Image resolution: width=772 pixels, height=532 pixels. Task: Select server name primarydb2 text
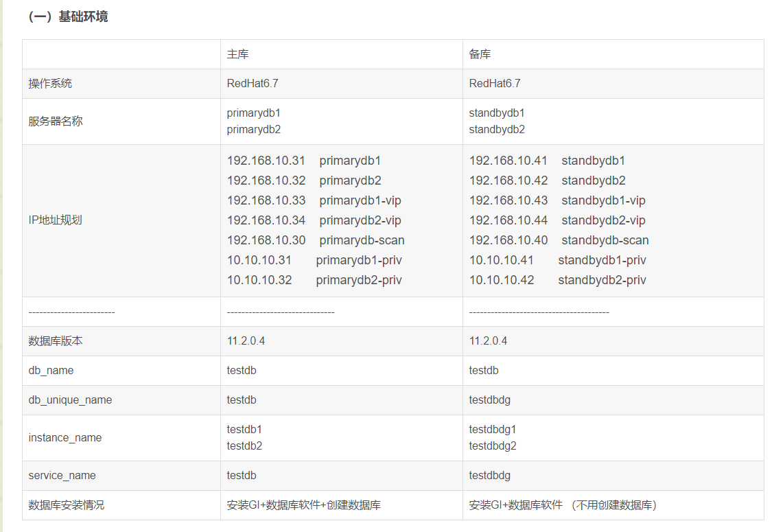[x=254, y=130]
